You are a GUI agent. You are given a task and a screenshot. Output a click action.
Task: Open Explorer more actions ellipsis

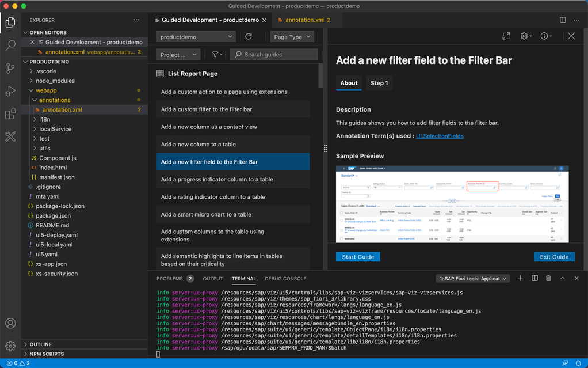click(x=136, y=20)
